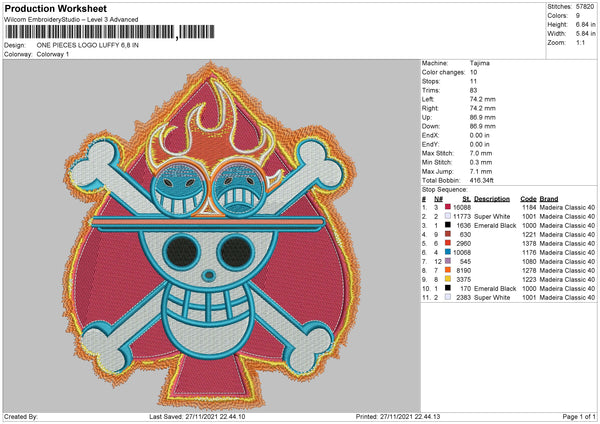Select the black swatch in the 1636-stitch row

click(448, 225)
